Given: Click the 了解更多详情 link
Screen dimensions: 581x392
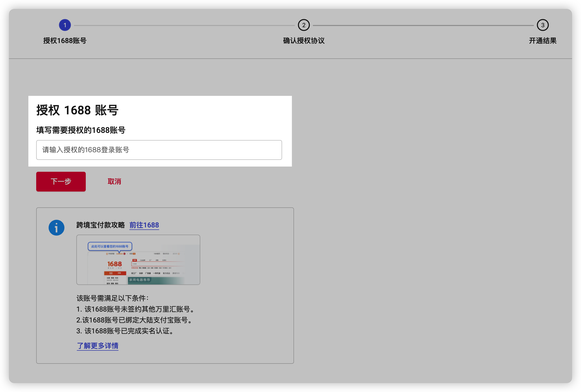Looking at the screenshot, I should point(97,346).
